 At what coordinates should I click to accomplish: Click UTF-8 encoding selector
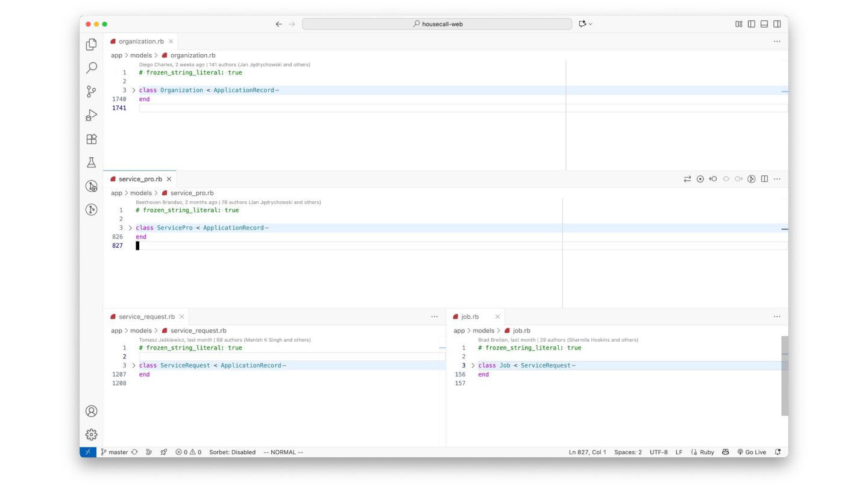[658, 452]
